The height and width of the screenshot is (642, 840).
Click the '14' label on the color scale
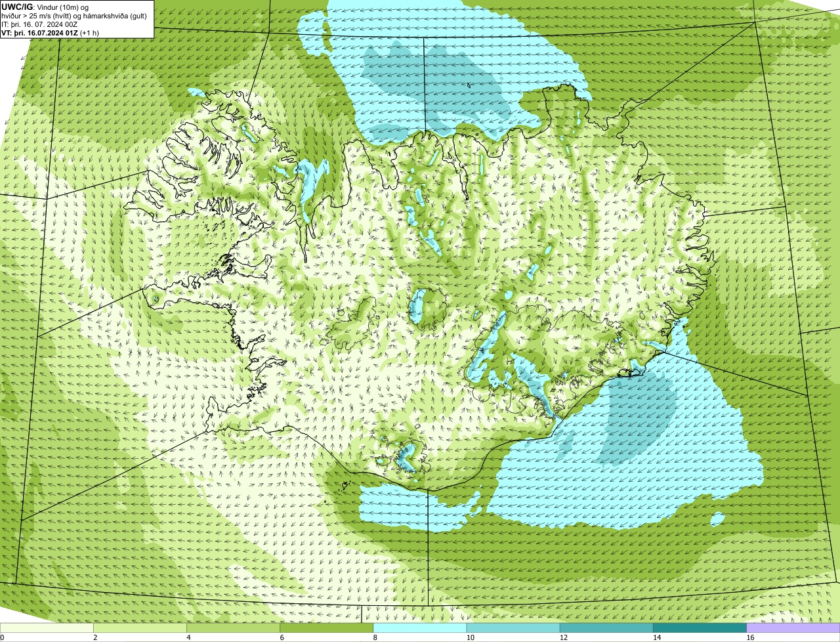tap(657, 637)
